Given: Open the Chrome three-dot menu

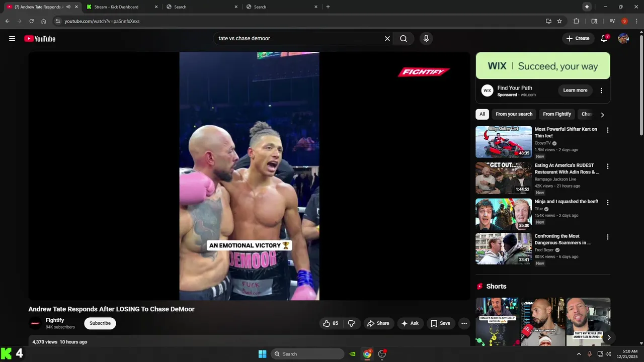Looking at the screenshot, I should coord(636,21).
